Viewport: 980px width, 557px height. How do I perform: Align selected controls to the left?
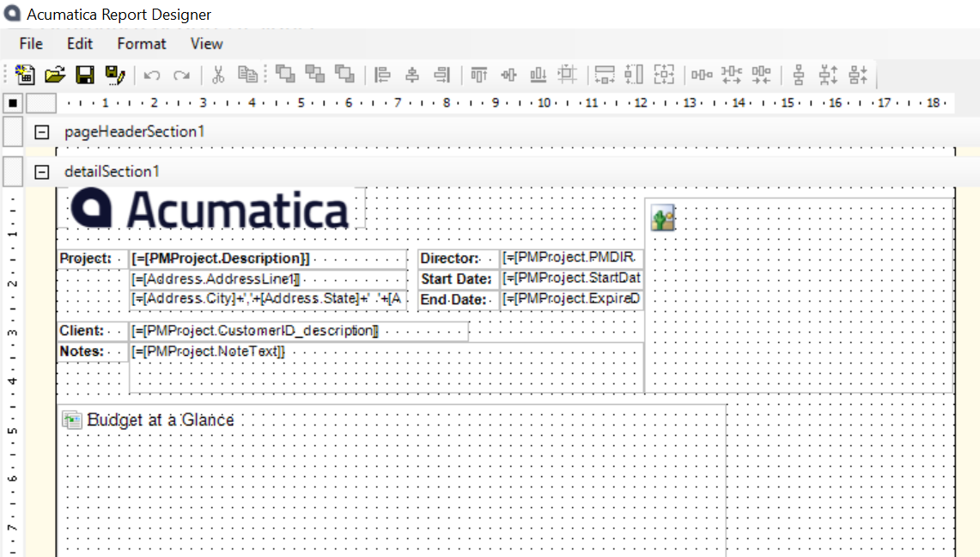coord(382,75)
